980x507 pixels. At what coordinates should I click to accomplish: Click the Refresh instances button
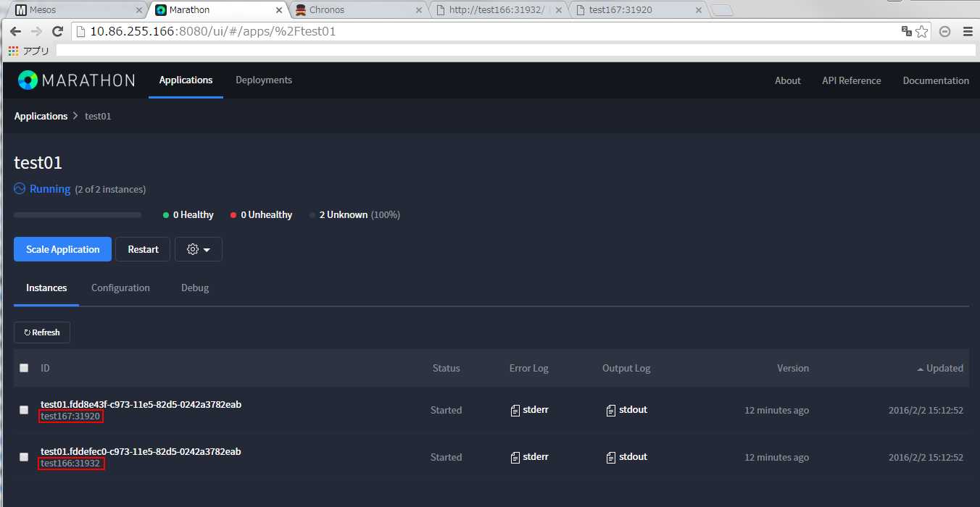(42, 332)
